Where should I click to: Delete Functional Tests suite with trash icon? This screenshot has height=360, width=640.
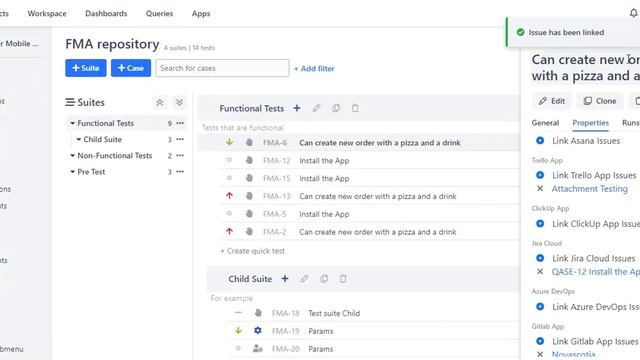(x=355, y=108)
